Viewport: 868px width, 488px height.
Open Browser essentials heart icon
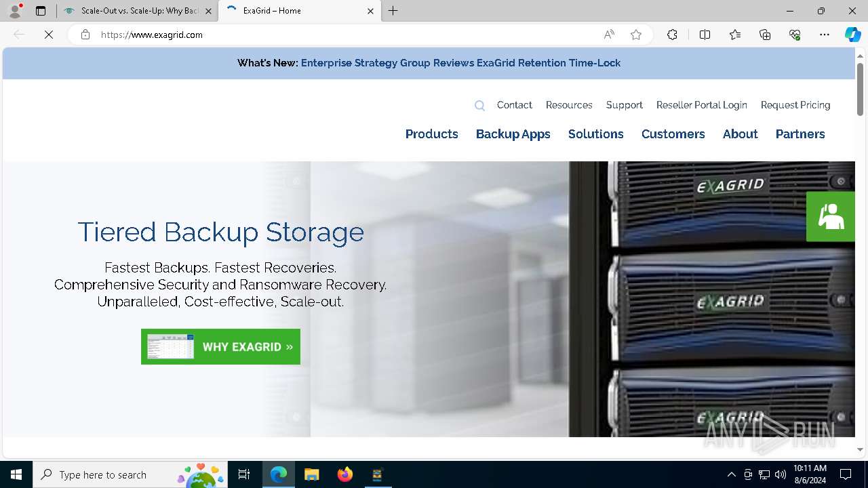795,35
